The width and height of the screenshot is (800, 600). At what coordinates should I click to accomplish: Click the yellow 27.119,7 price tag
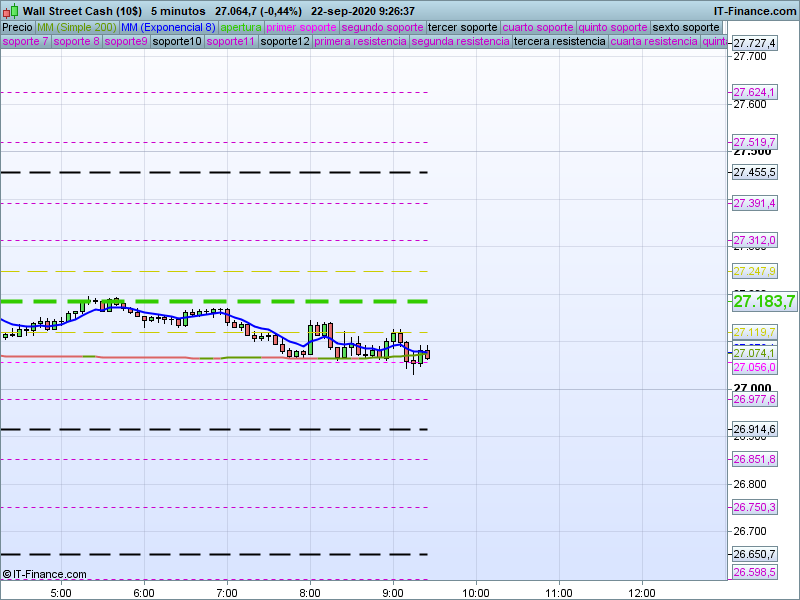[754, 332]
